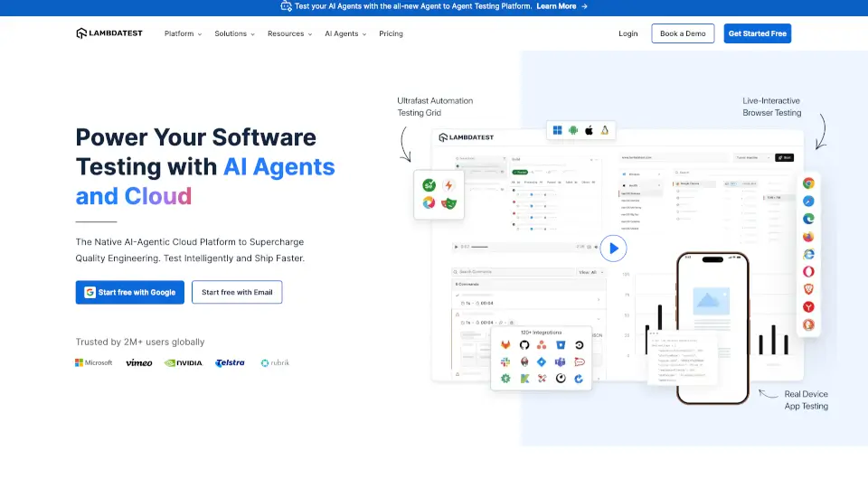Open the AI Agents menu
This screenshot has height=488, width=868.
(x=345, y=33)
